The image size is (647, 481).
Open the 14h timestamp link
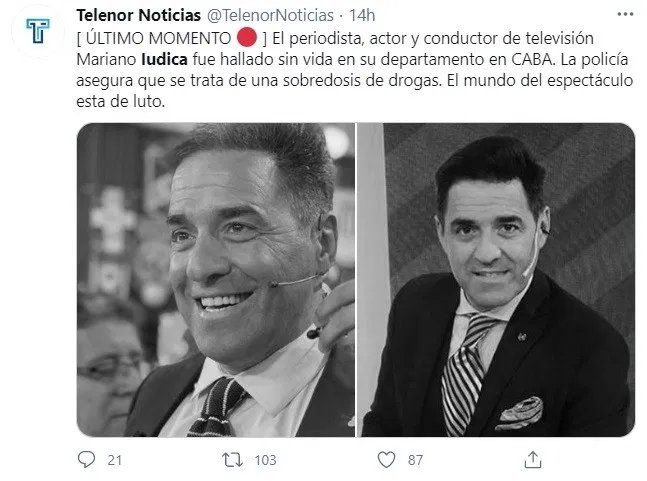click(362, 16)
